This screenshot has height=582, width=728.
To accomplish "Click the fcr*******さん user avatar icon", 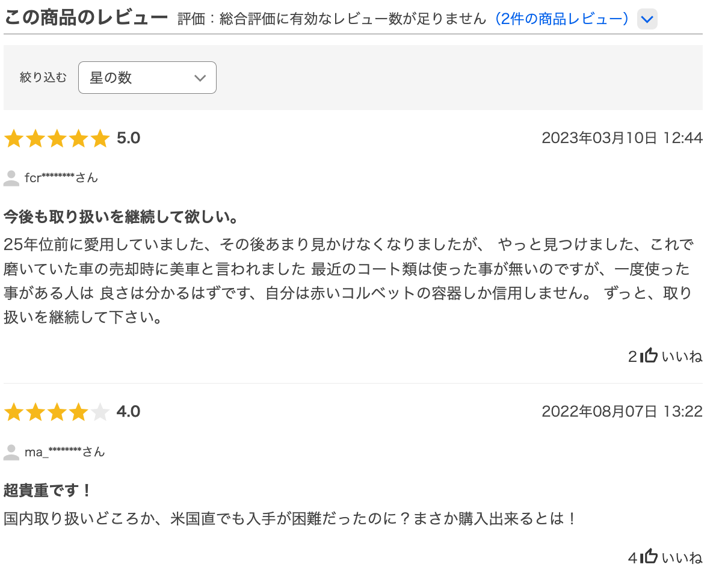I will click(x=11, y=177).
